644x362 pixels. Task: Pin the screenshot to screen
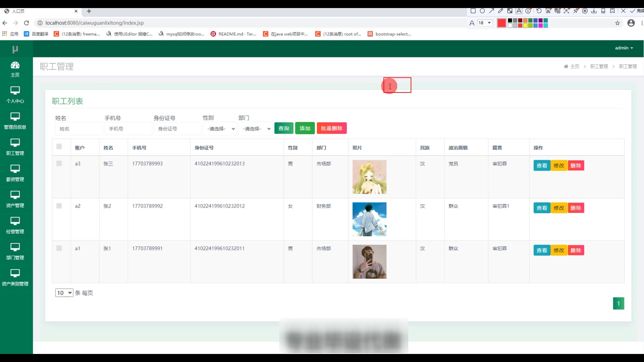click(x=576, y=11)
